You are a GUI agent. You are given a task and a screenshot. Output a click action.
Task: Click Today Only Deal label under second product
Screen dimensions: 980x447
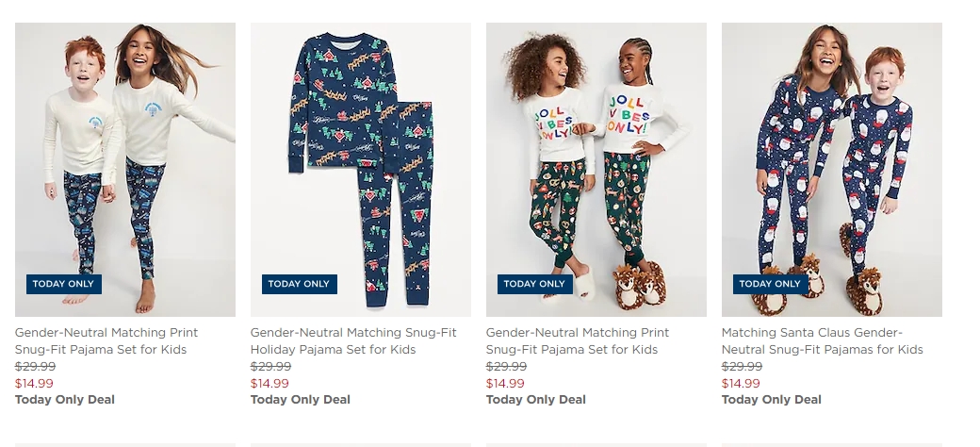pyautogui.click(x=301, y=400)
